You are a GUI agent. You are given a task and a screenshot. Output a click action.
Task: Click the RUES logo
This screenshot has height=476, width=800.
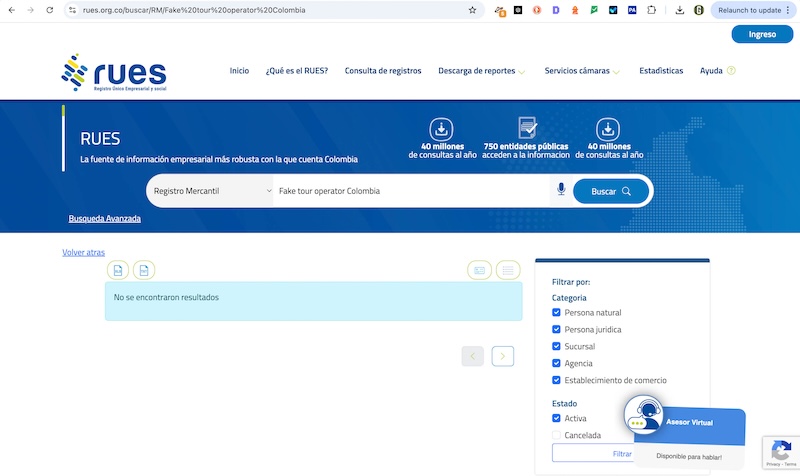[x=114, y=72]
